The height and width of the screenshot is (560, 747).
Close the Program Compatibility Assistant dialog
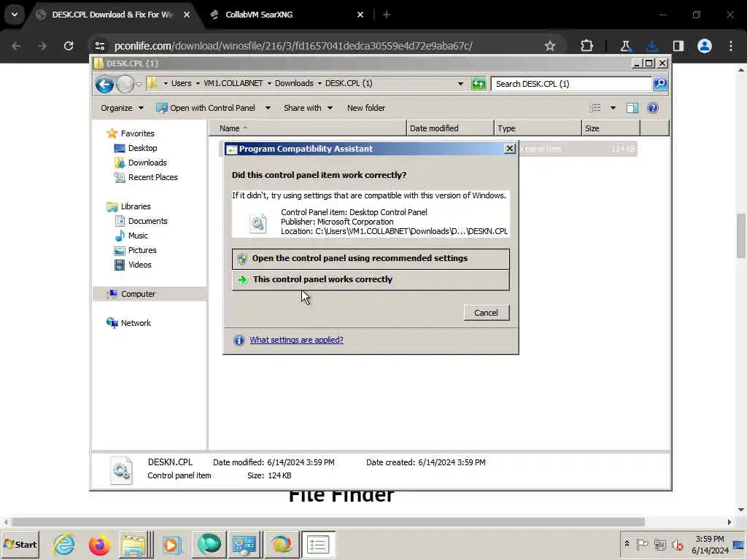(509, 149)
